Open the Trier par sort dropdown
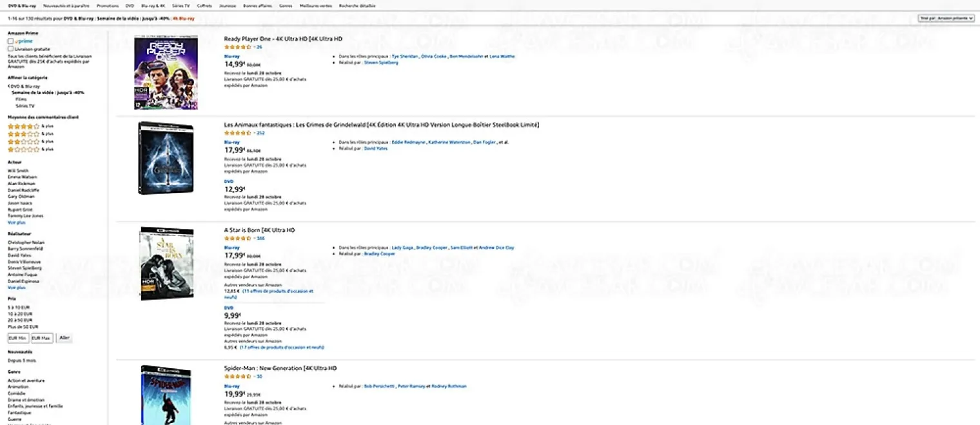The width and height of the screenshot is (980, 425). pyautogui.click(x=946, y=18)
